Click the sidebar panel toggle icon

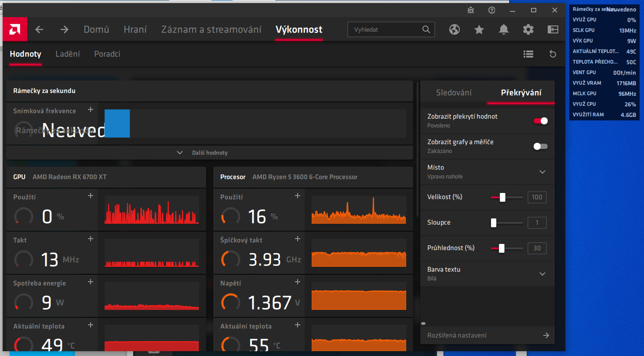[553, 29]
